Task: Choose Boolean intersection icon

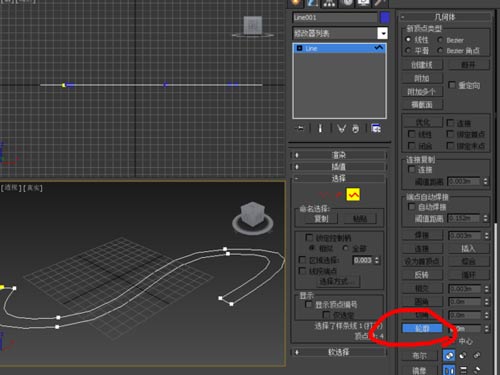Action: point(477,356)
